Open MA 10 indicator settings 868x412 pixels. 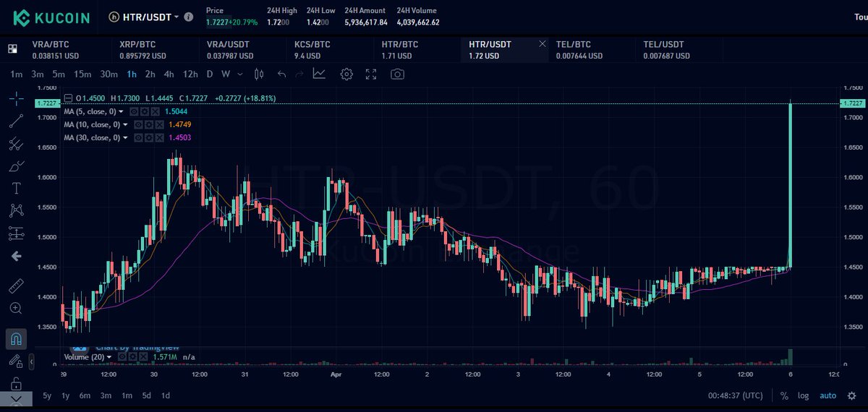148,124
